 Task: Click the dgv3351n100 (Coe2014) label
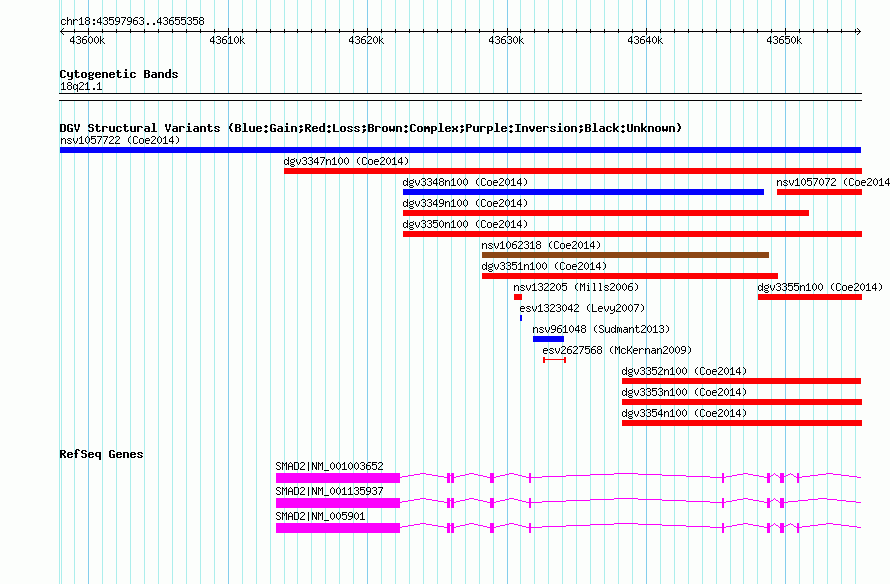click(544, 266)
